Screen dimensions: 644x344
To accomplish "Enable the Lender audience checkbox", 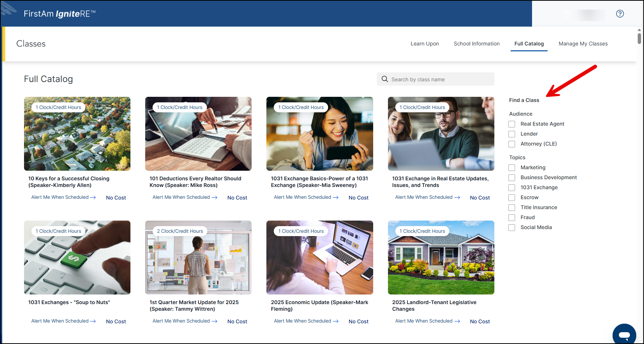I will tap(512, 134).
